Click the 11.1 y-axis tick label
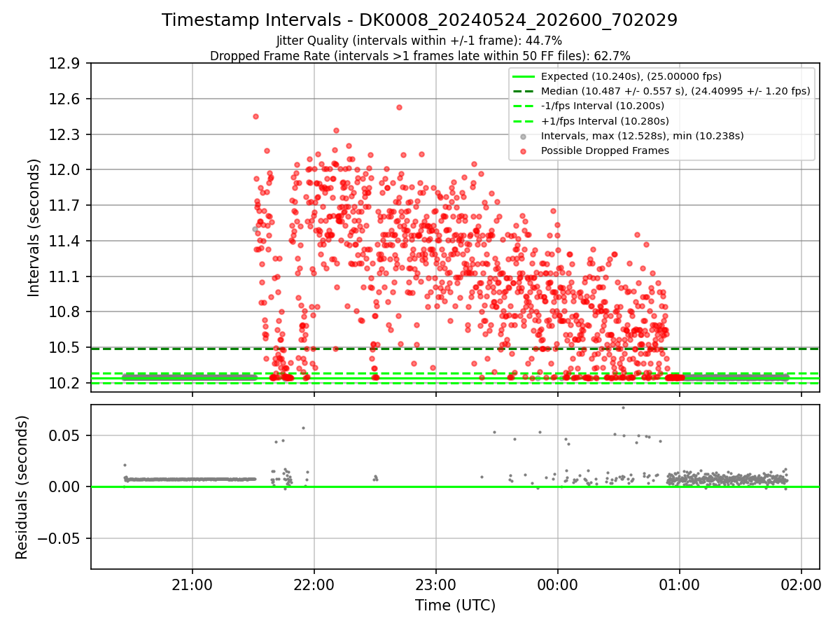This screenshot has width=840, height=630. (66, 276)
